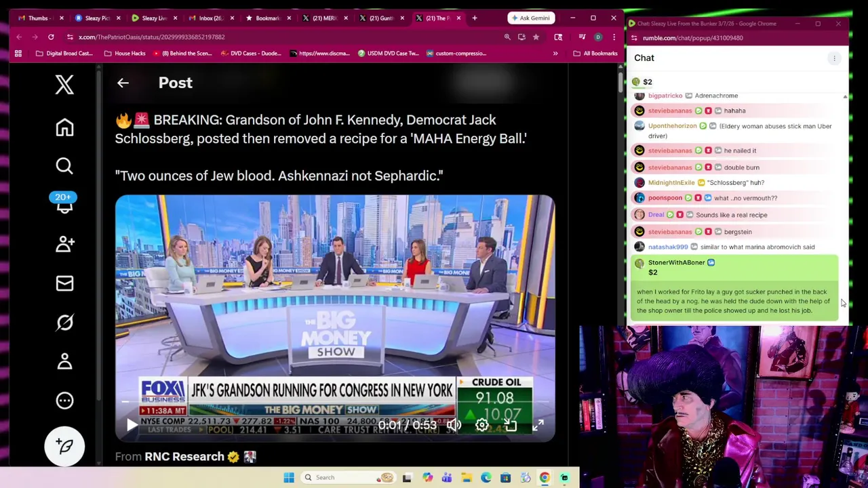Open Windows Start menu

coord(289,477)
